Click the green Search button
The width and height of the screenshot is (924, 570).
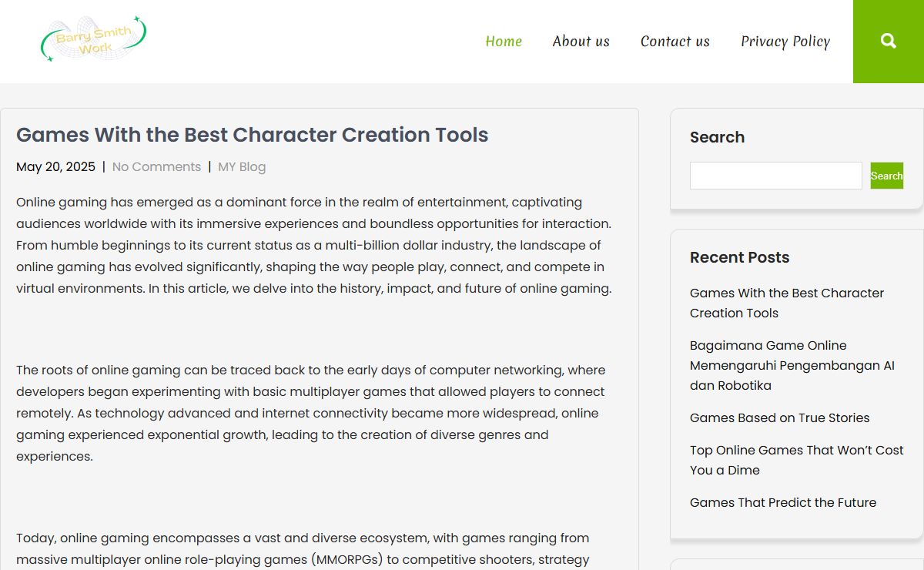point(886,176)
